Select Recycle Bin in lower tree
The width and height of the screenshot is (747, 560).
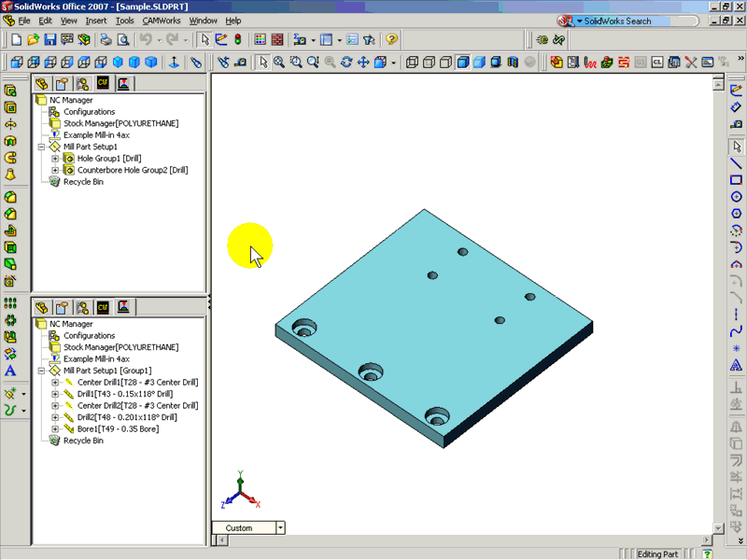point(83,441)
